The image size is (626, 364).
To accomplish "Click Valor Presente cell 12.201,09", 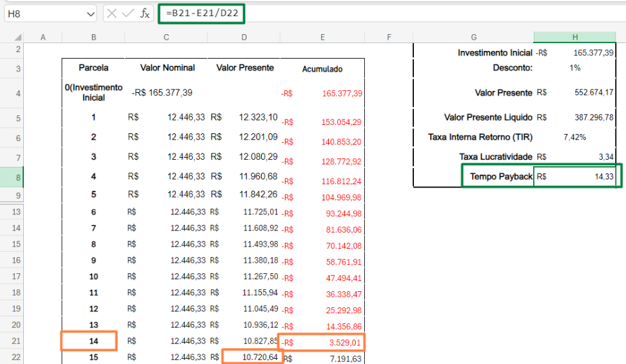I will [x=244, y=137].
